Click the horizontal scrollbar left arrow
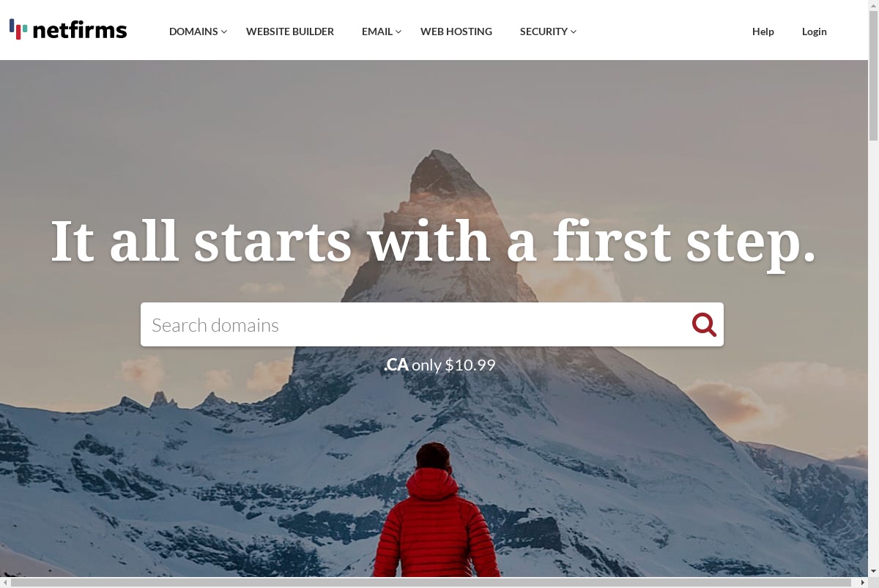 coord(5,582)
